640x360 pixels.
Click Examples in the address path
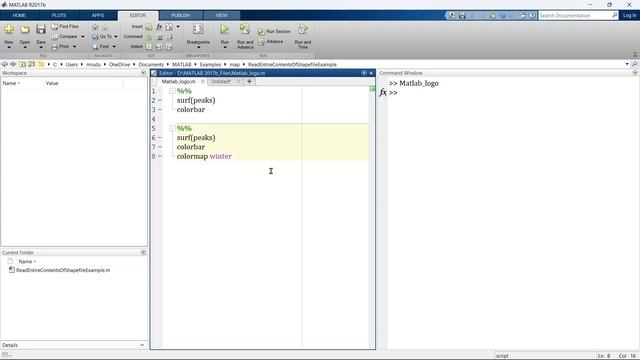210,64
